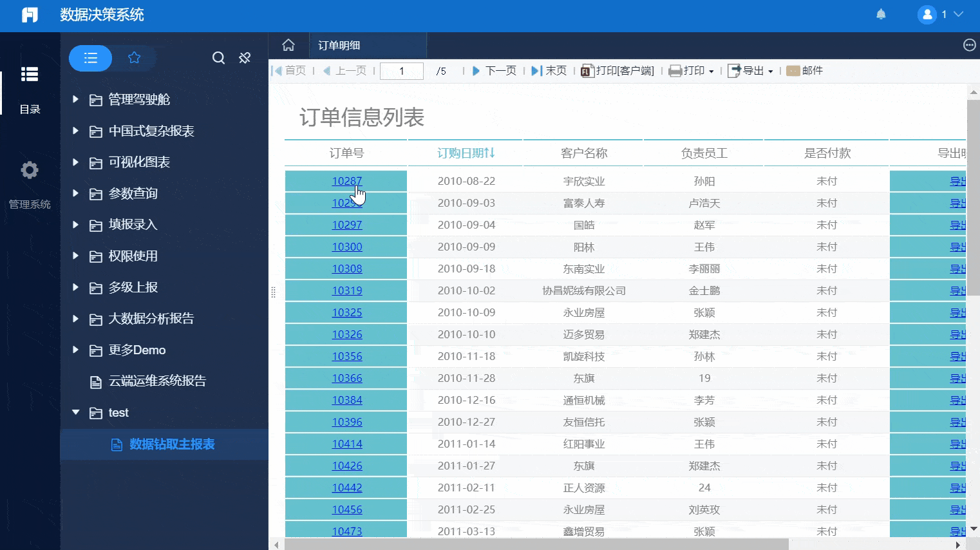Open order number 10297 link
Screen dimensions: 980x550
[347, 225]
